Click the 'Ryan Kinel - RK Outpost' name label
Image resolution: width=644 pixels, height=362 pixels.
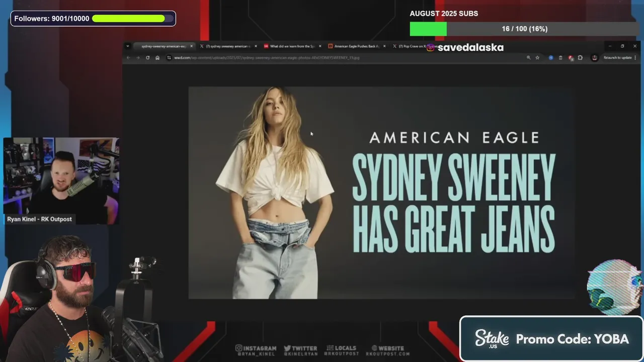[x=39, y=219]
